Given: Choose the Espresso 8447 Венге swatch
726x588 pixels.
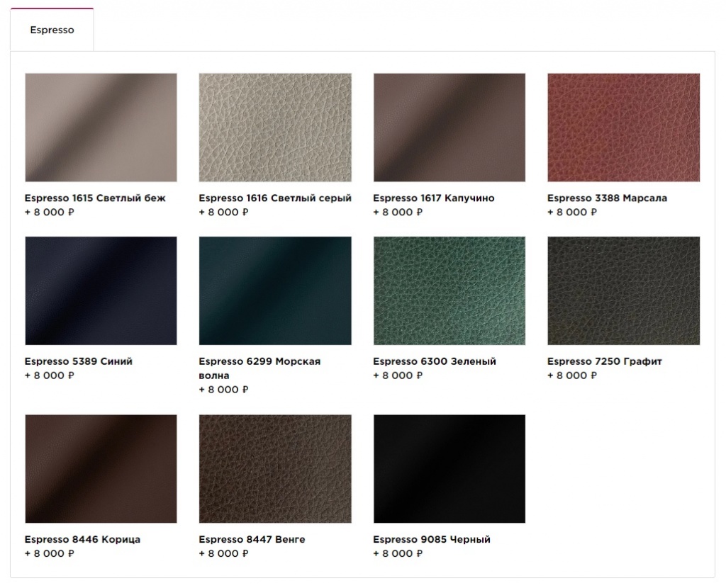Looking at the screenshot, I should click(x=275, y=469).
